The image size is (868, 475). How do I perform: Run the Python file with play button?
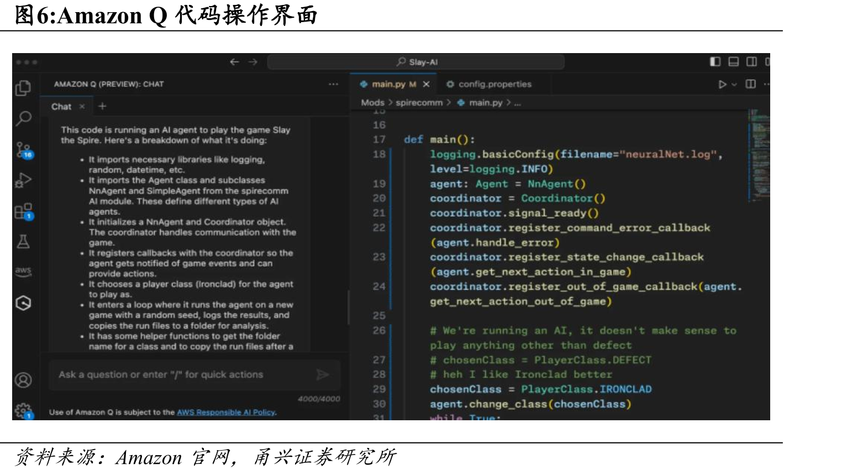(x=722, y=84)
